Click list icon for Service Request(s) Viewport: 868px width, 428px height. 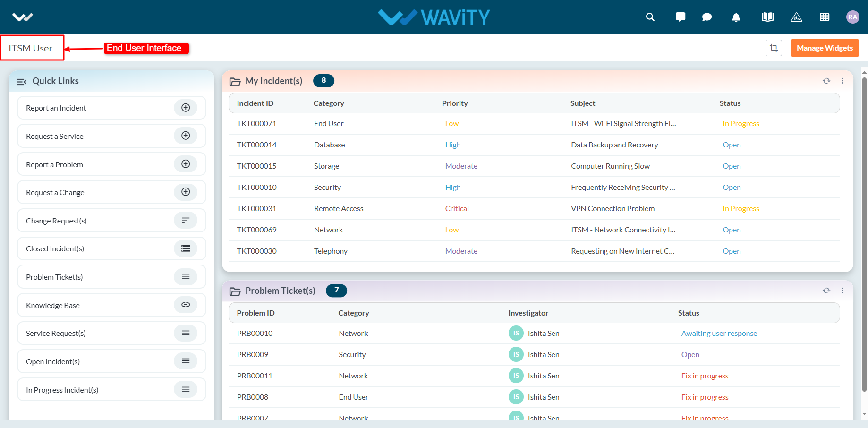(186, 333)
